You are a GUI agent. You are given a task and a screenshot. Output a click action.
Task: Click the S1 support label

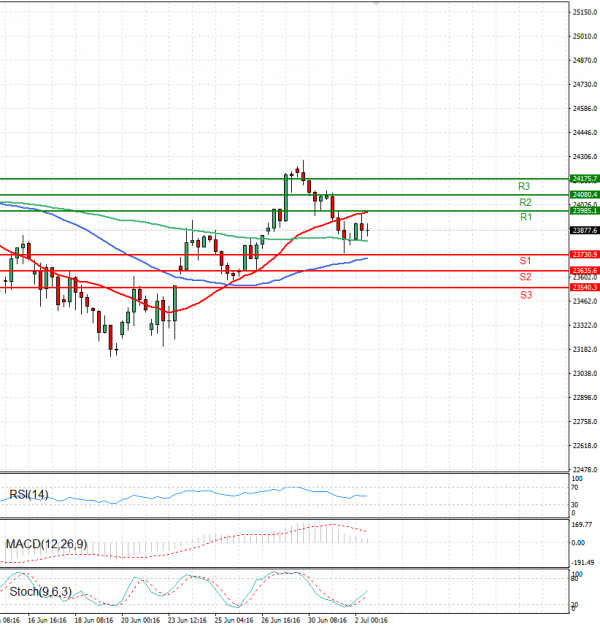(525, 261)
